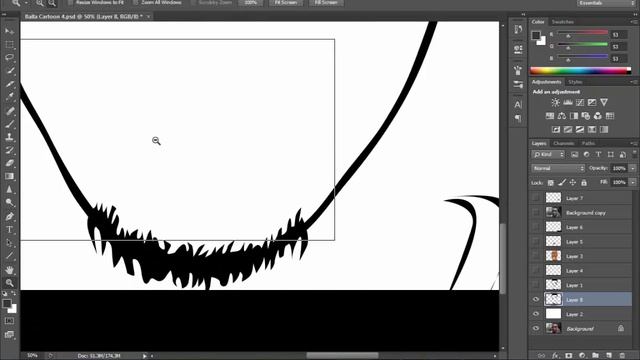Add a Brightness/Contrast adjustment
This screenshot has width=640, height=360.
click(556, 102)
